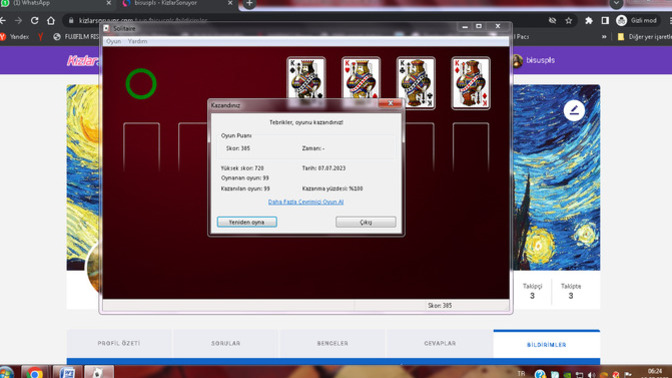Open the Chrome extensions puzzle icon
Viewport: 672px width, 378px height.
coord(588,20)
